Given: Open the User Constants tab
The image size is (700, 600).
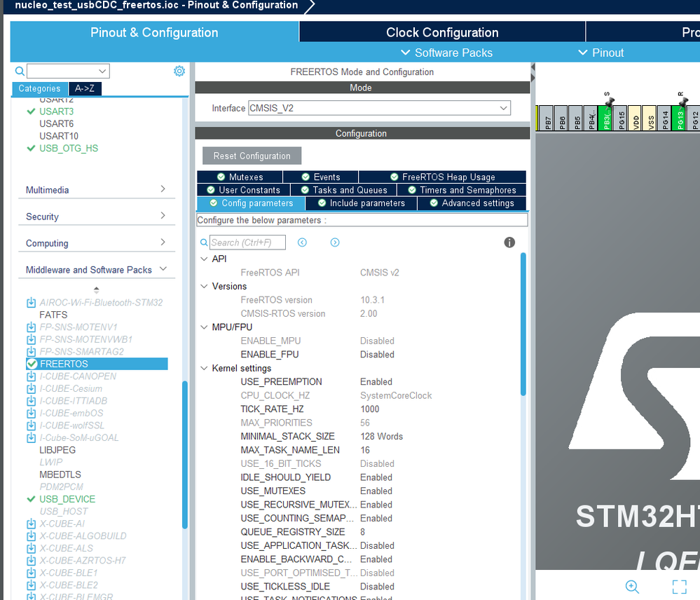Looking at the screenshot, I should [x=243, y=190].
